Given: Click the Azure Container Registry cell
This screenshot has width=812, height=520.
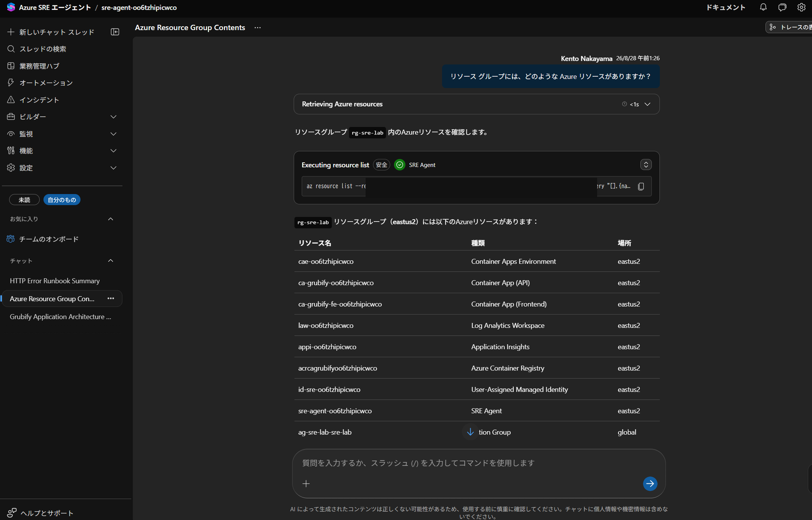Looking at the screenshot, I should (508, 368).
